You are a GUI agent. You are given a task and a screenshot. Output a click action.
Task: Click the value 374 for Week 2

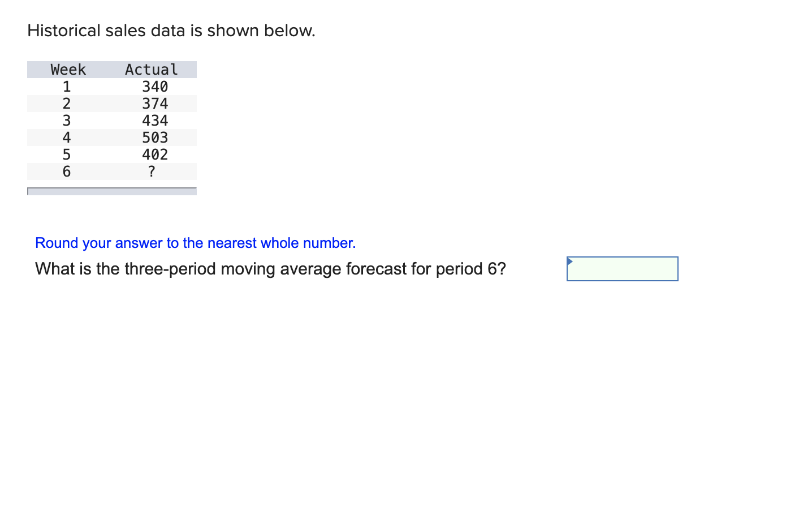[155, 103]
